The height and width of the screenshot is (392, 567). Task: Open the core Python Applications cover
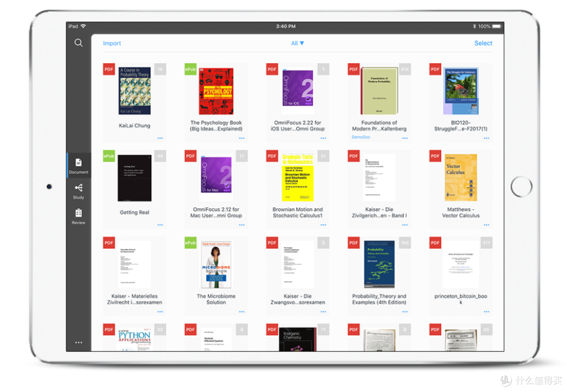(x=134, y=339)
